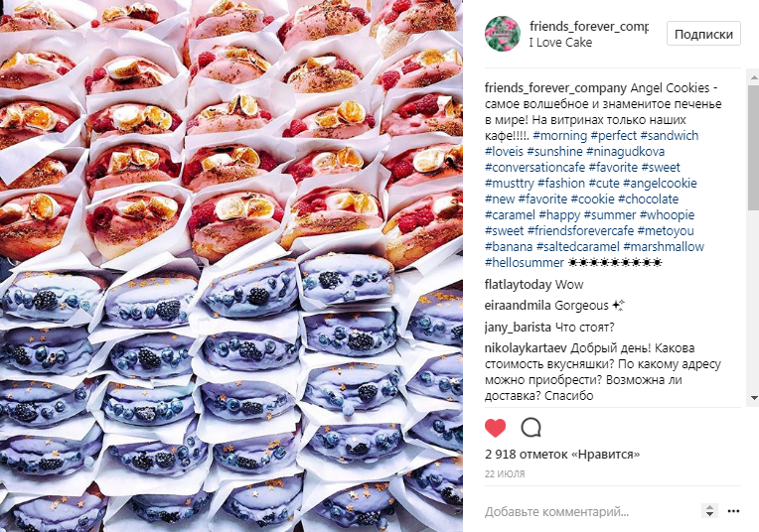Open the #hellosummer hashtag link

point(525,263)
